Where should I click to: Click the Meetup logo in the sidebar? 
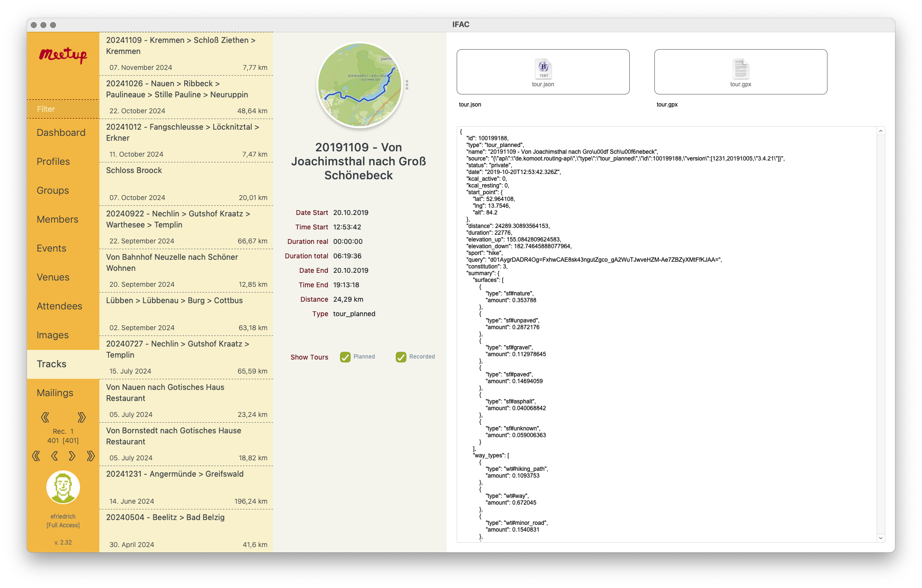(x=63, y=55)
